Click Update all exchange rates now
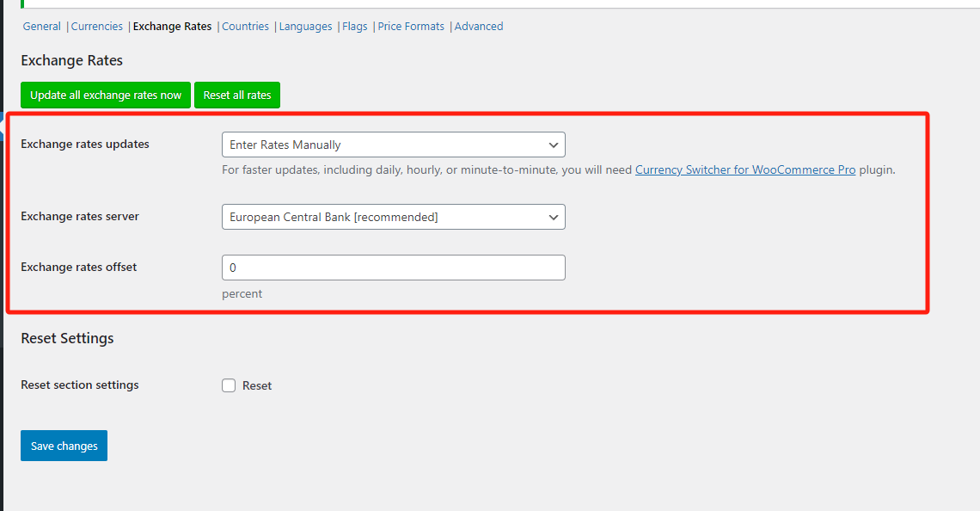This screenshot has height=511, width=980. 106,95
